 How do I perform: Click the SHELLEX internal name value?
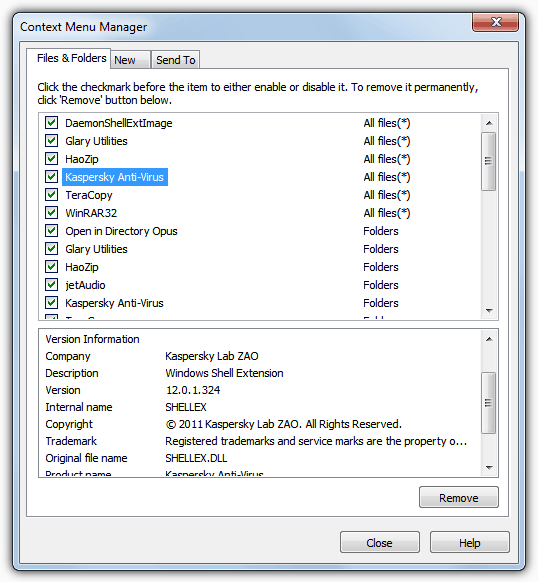point(186,407)
